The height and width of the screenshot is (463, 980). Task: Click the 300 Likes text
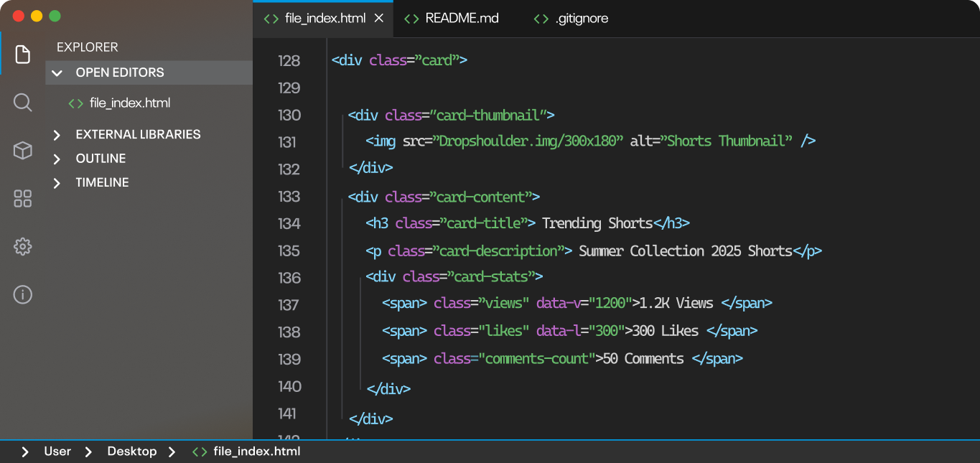665,330
